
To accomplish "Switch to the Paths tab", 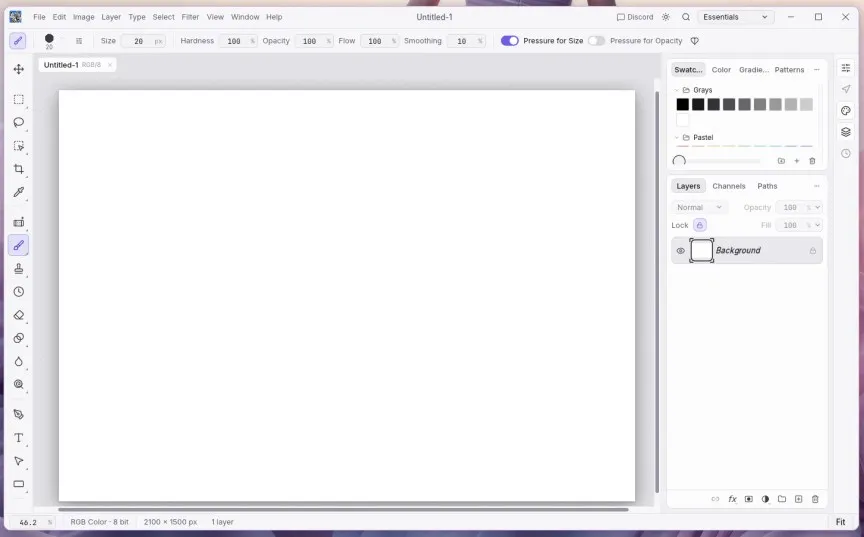I will (x=767, y=186).
